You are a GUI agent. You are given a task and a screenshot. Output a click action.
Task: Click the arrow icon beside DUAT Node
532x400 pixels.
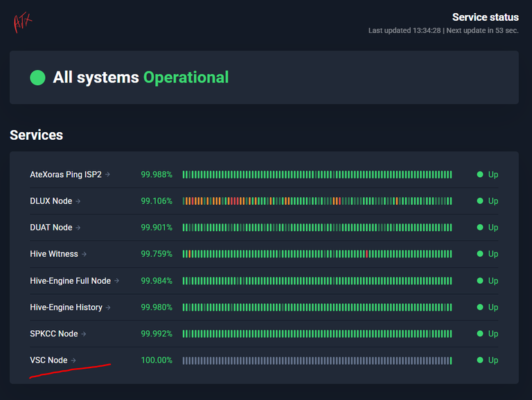click(x=78, y=228)
